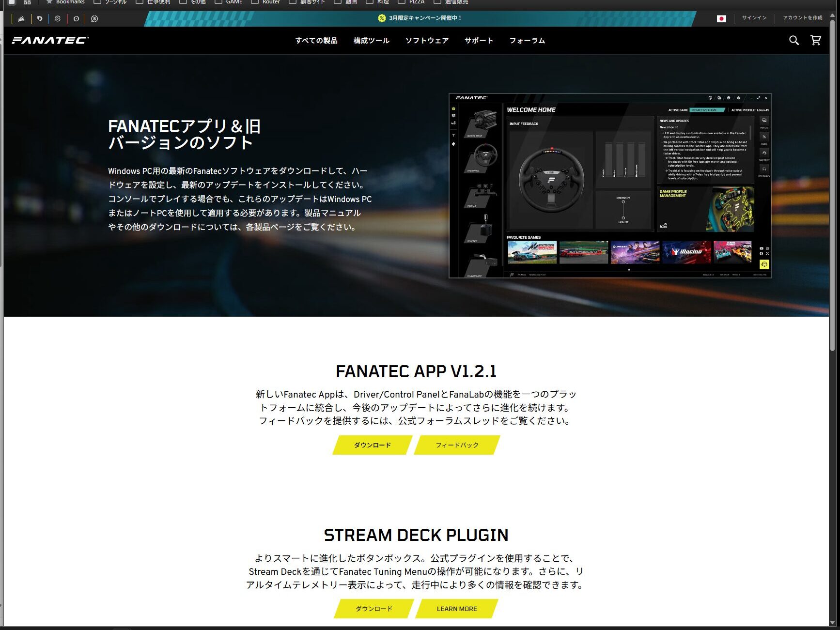840x630 pixels.
Task: Click the dollar-sign circle bookmark icon
Action: (x=94, y=19)
